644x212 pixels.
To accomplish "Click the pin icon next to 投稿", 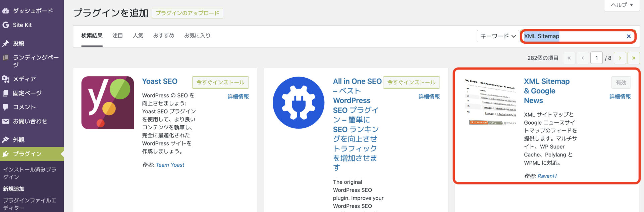I will click(5, 43).
